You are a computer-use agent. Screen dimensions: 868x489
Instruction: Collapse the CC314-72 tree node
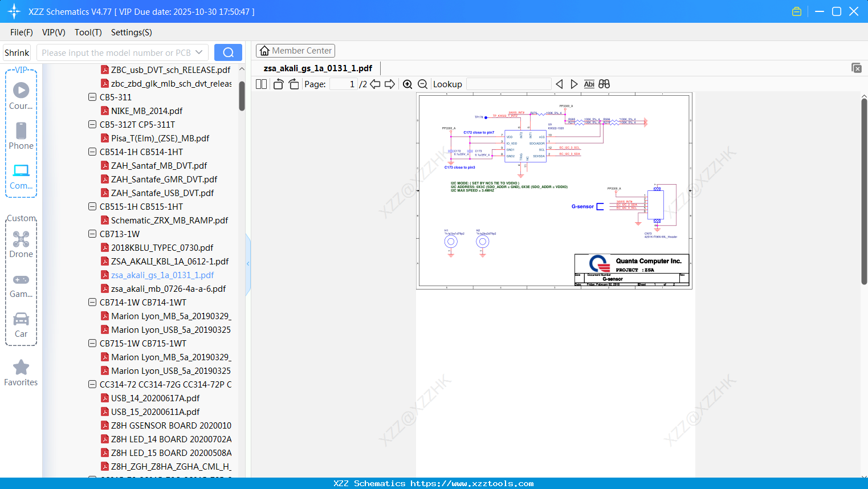pos(92,384)
